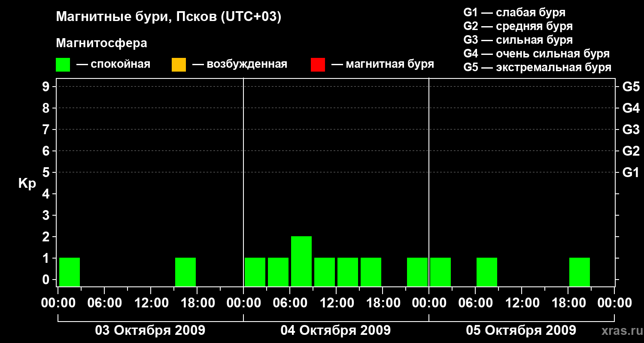
Task: Click the '03 Октября 2009' date label
Action: click(150, 331)
